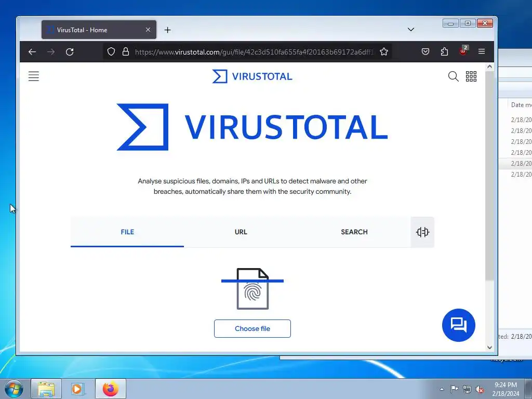Switch to the SEARCH tab
532x399 pixels.
[354, 232]
